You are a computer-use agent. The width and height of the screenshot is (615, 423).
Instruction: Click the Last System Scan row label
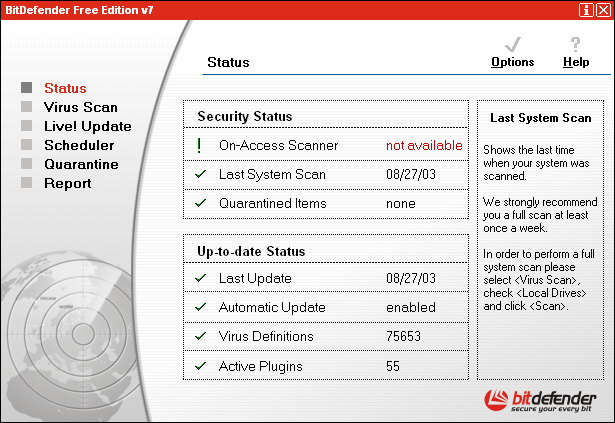272,175
